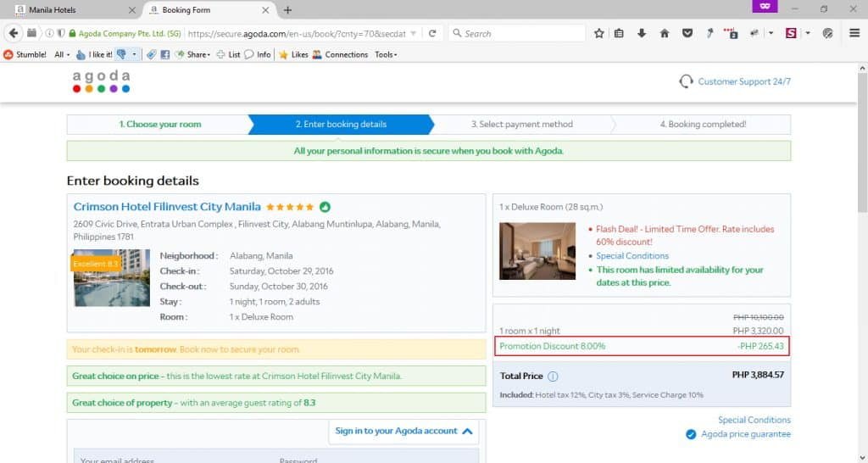Click the hotel five-star rating
The width and height of the screenshot is (868, 463).
[290, 207]
